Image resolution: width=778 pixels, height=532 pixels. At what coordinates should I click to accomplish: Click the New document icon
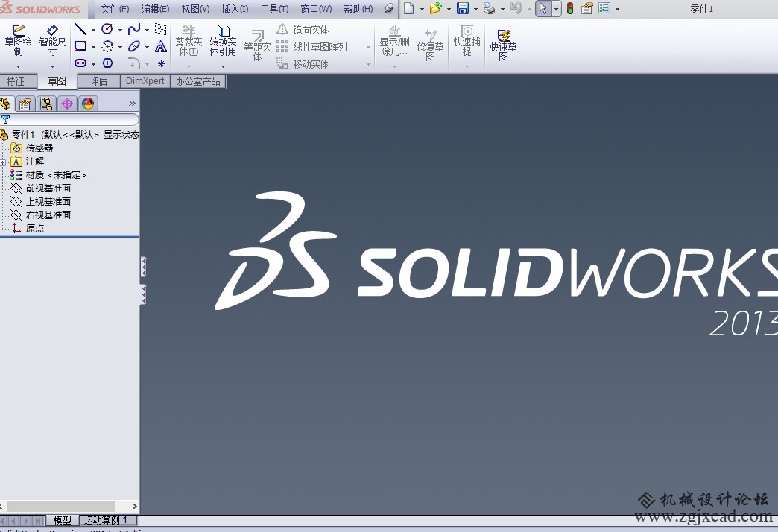408,8
